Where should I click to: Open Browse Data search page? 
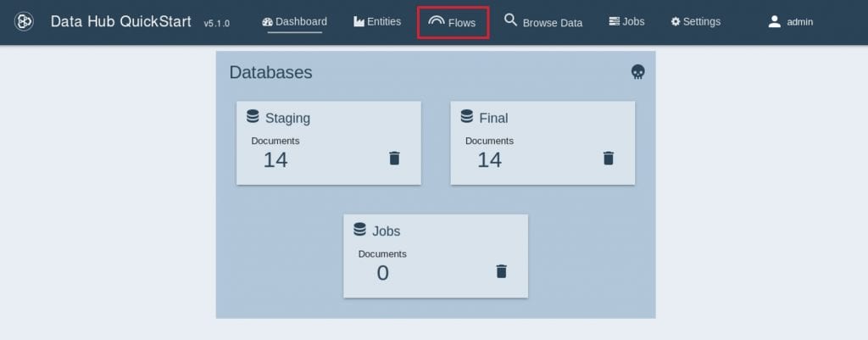543,22
